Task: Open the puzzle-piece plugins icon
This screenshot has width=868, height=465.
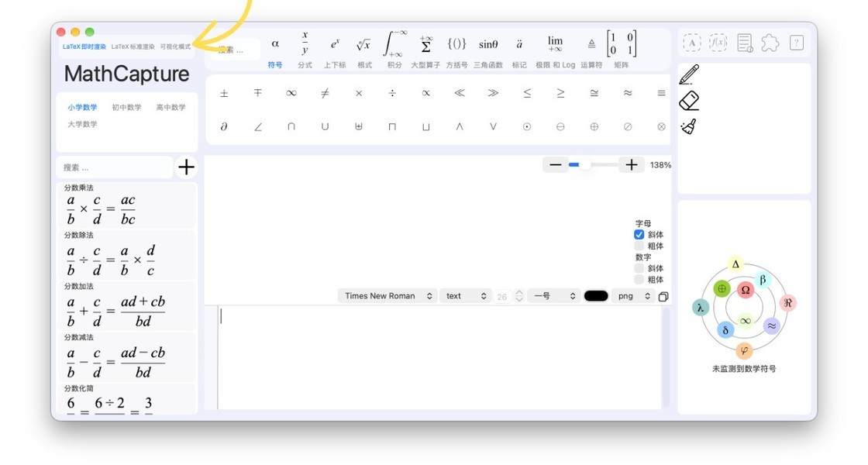Action: (x=770, y=43)
